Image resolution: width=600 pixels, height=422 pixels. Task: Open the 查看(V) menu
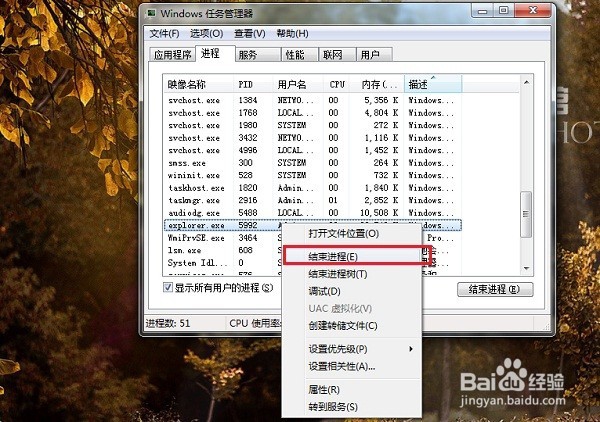tap(249, 34)
